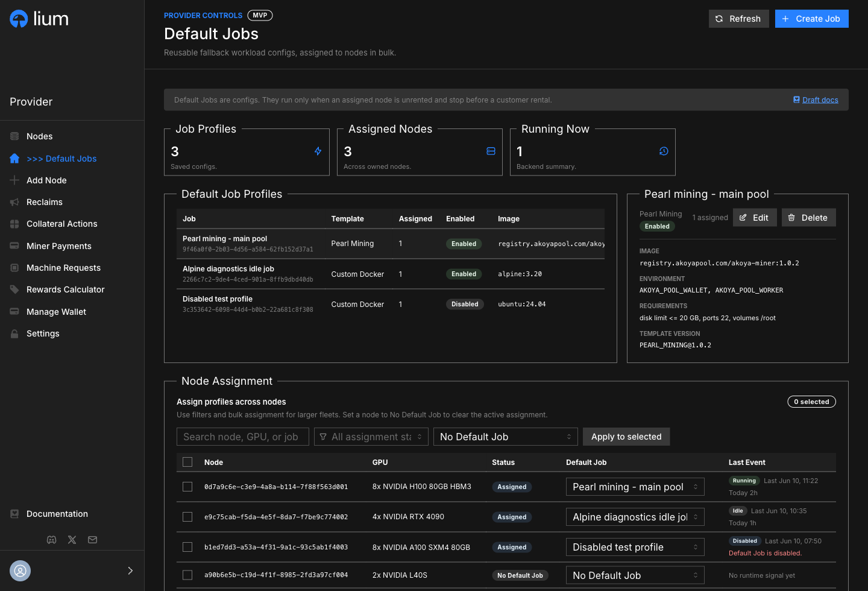
Task: Open Manage Wallet page
Action: click(x=57, y=312)
